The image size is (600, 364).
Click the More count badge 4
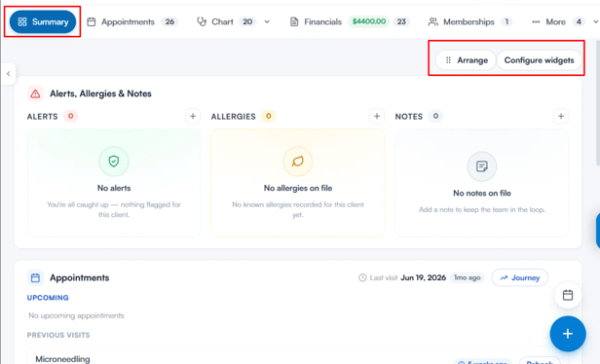pos(579,21)
